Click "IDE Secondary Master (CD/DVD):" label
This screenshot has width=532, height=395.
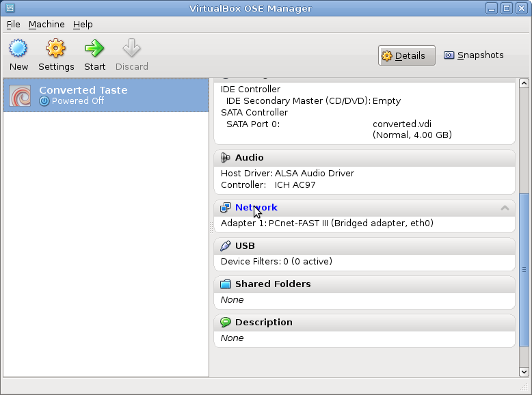(x=298, y=101)
